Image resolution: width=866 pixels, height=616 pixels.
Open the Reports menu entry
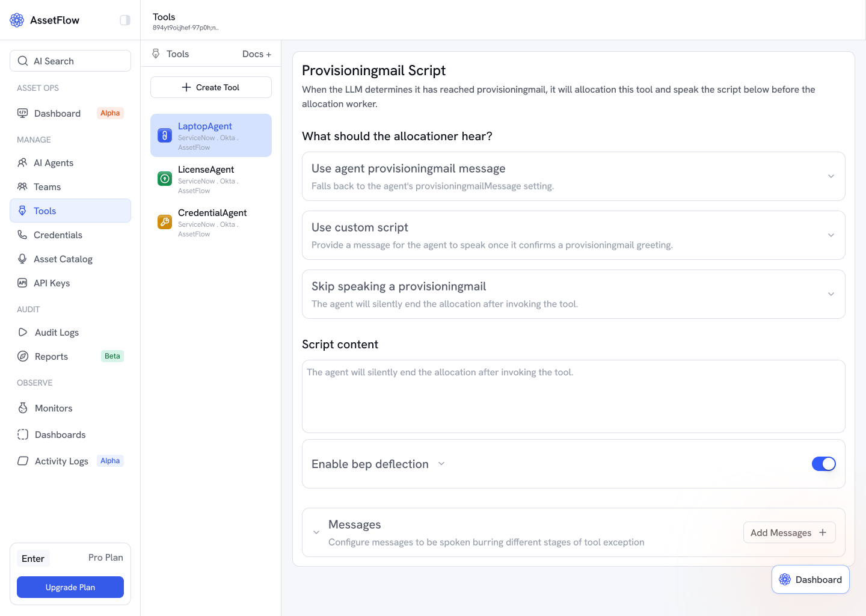pyautogui.click(x=70, y=356)
